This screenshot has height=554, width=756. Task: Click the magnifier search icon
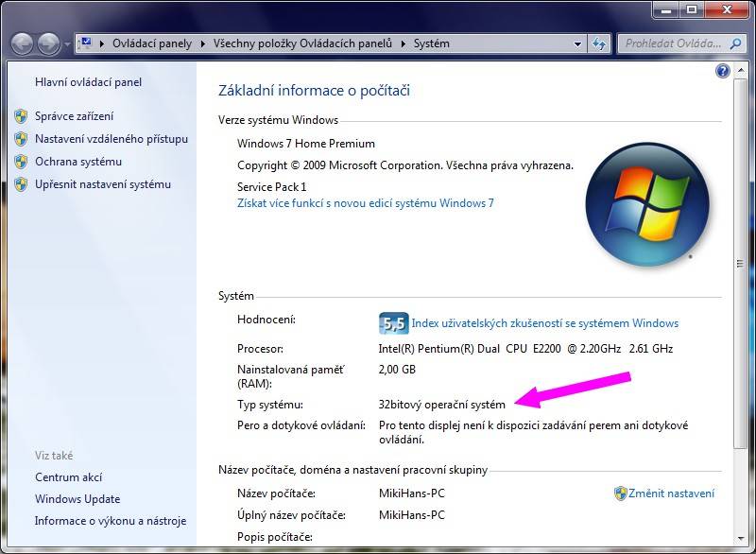coord(735,43)
